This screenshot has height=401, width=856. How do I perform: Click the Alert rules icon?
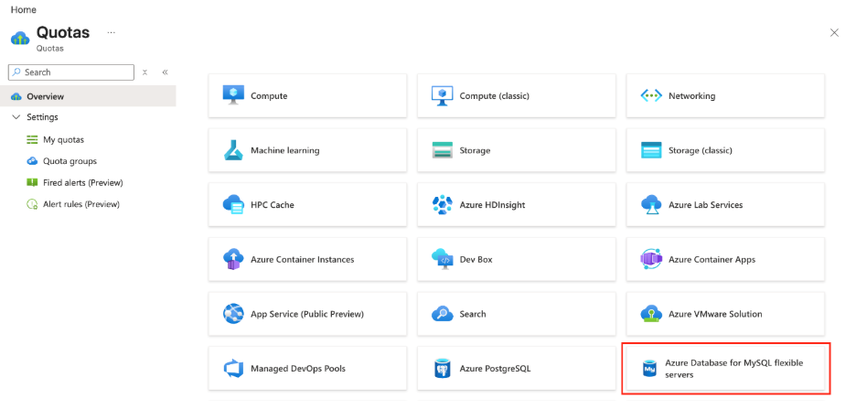click(x=32, y=205)
